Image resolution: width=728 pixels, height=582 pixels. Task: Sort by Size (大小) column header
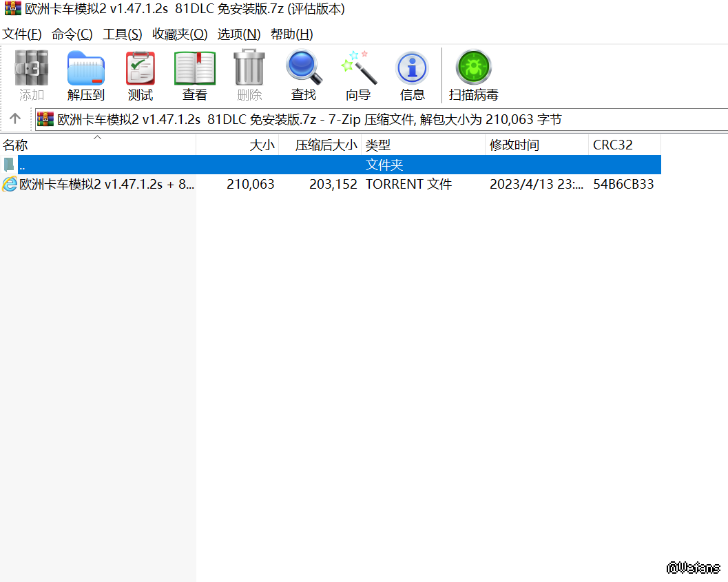(x=238, y=145)
